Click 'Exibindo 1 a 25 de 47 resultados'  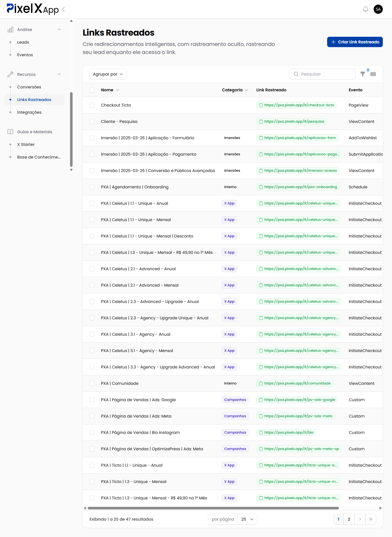(x=121, y=519)
